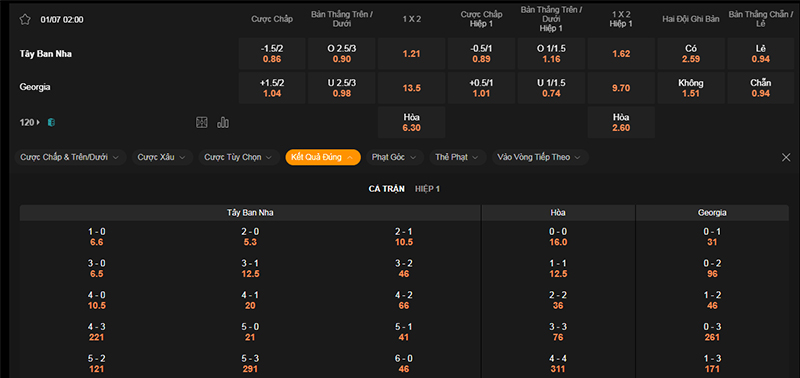Image resolution: width=800 pixels, height=378 pixels.
Task: Open the match field tracker icon
Action: 202,122
